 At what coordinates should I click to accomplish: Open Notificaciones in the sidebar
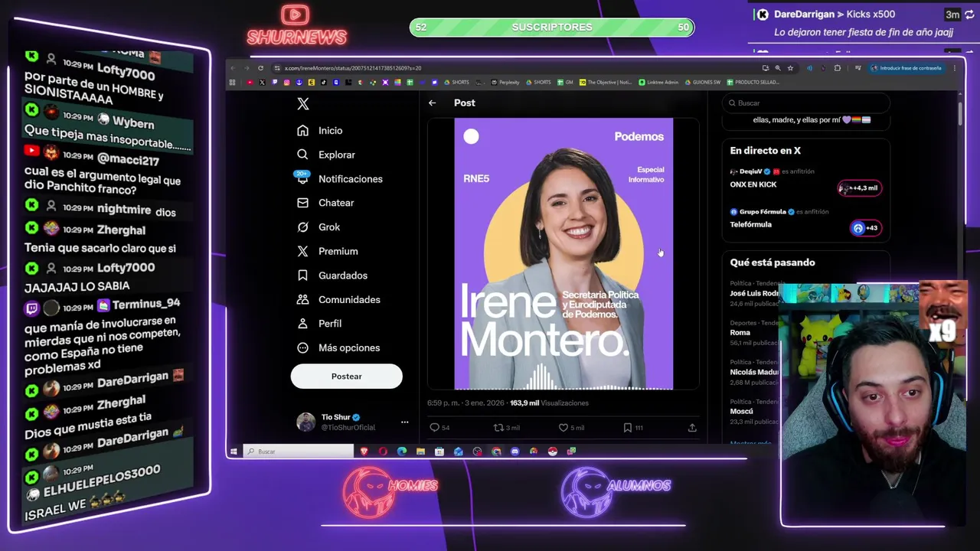[340, 179]
